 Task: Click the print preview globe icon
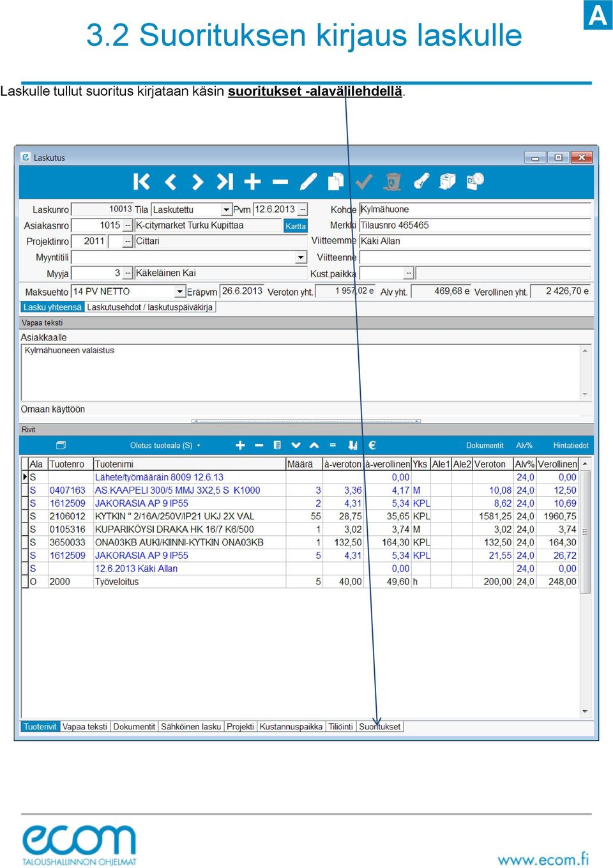pos(475,182)
